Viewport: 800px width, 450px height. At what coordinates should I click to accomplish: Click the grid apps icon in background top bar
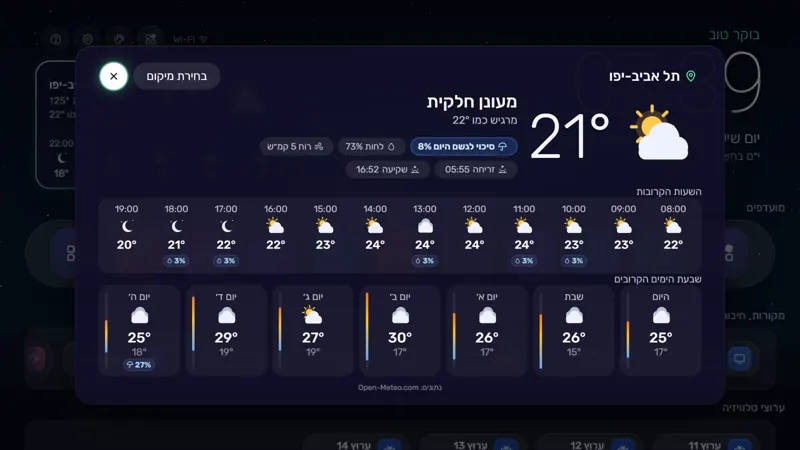pyautogui.click(x=151, y=39)
